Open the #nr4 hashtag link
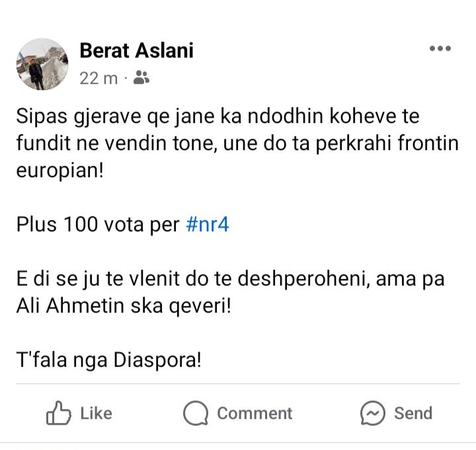Image resolution: width=476 pixels, height=450 pixels. [x=208, y=225]
